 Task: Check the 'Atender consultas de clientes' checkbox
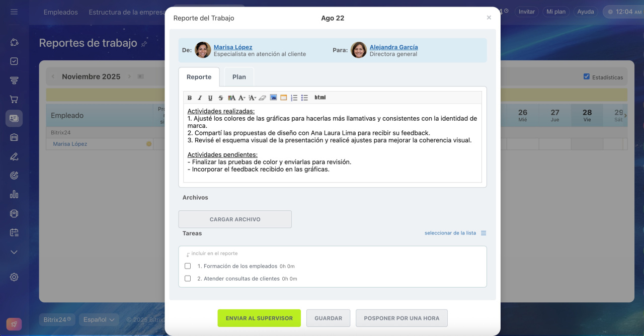click(x=188, y=278)
